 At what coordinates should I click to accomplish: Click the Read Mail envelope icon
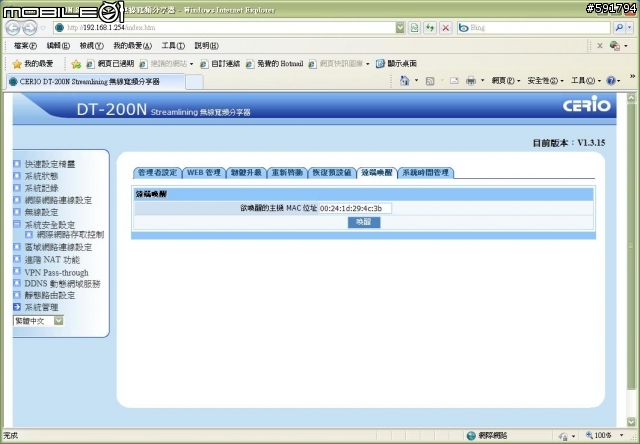(x=454, y=81)
